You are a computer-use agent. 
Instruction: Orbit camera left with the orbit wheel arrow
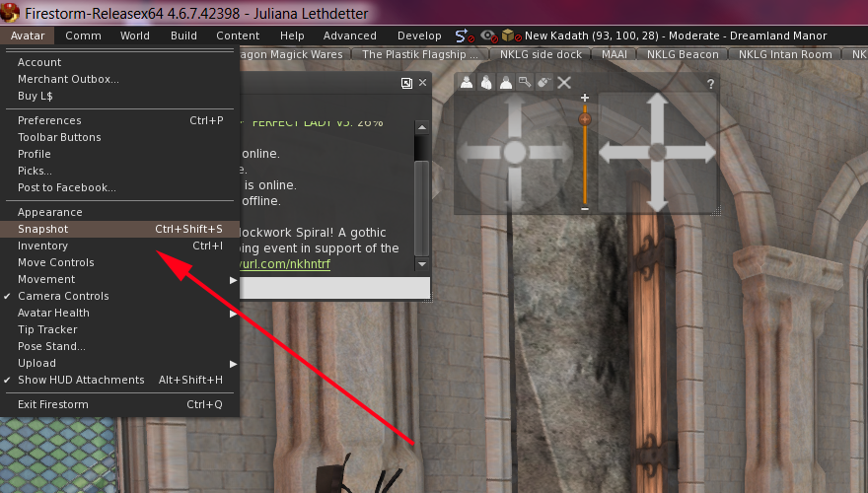point(478,152)
